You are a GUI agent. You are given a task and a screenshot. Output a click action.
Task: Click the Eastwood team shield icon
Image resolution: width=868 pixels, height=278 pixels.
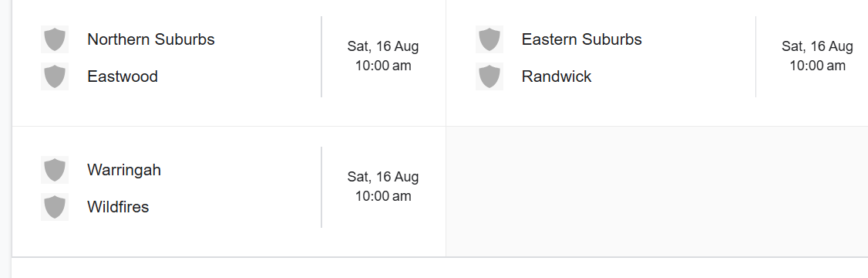point(55,76)
